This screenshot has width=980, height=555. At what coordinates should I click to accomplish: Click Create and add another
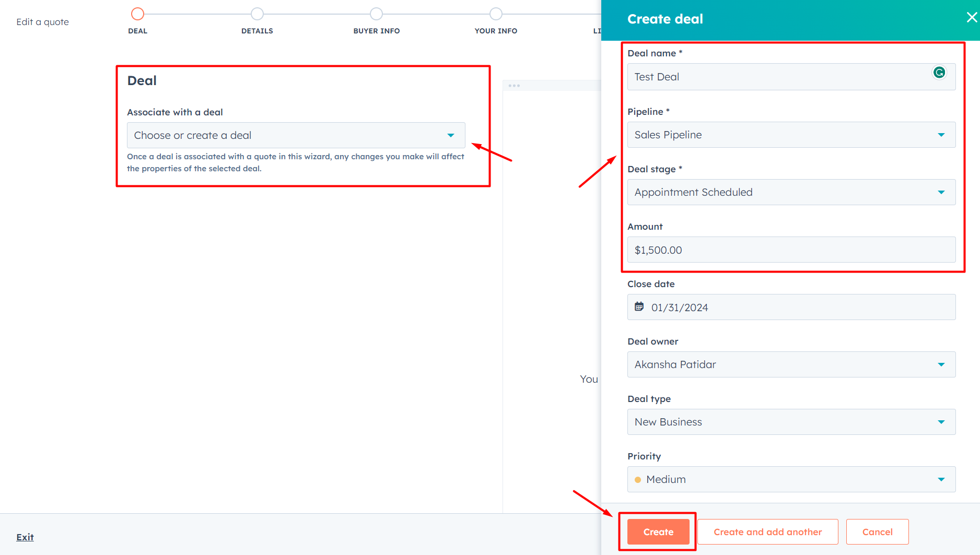(767, 532)
